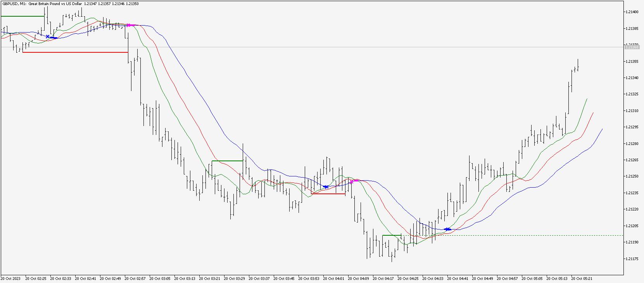
Task: Click the 1.21175 price axis label
Action: [632, 259]
